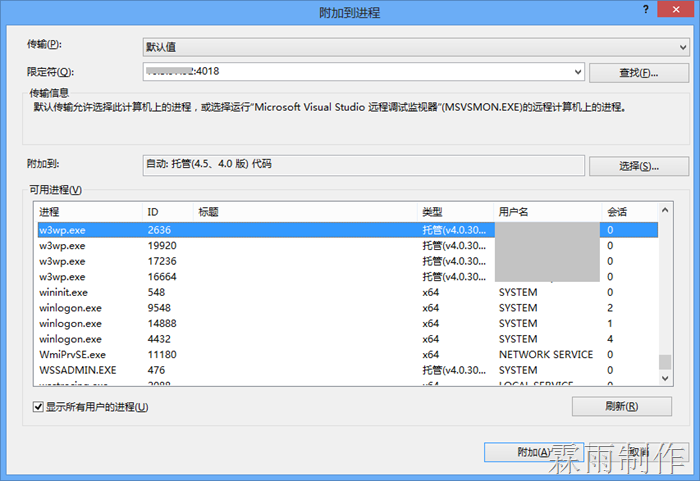Screen dimensions: 700x481
Task: Sort by the ID column header
Action: coord(168,212)
